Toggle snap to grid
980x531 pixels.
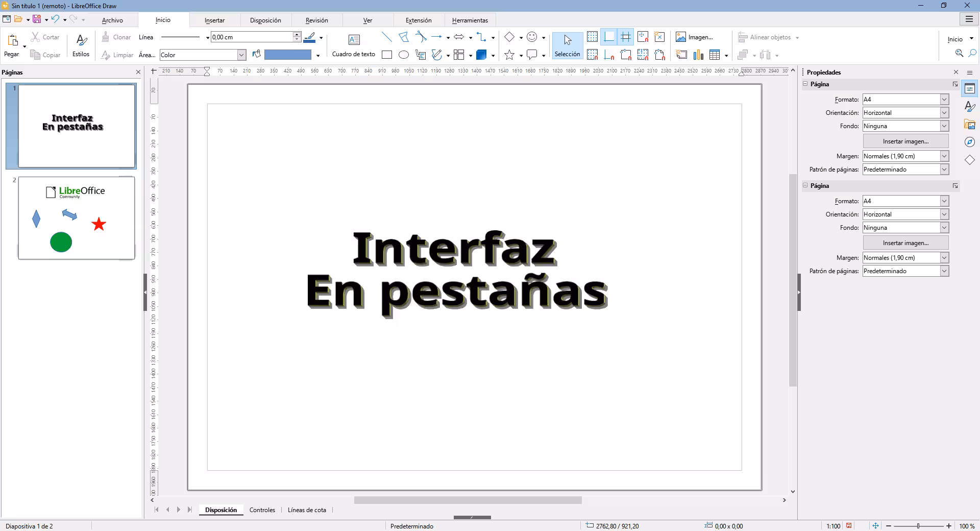592,55
